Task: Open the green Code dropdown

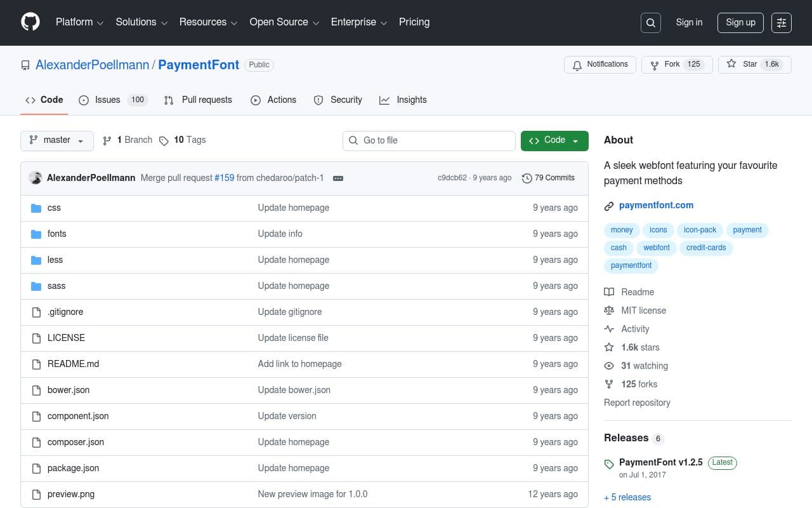Action: point(554,140)
